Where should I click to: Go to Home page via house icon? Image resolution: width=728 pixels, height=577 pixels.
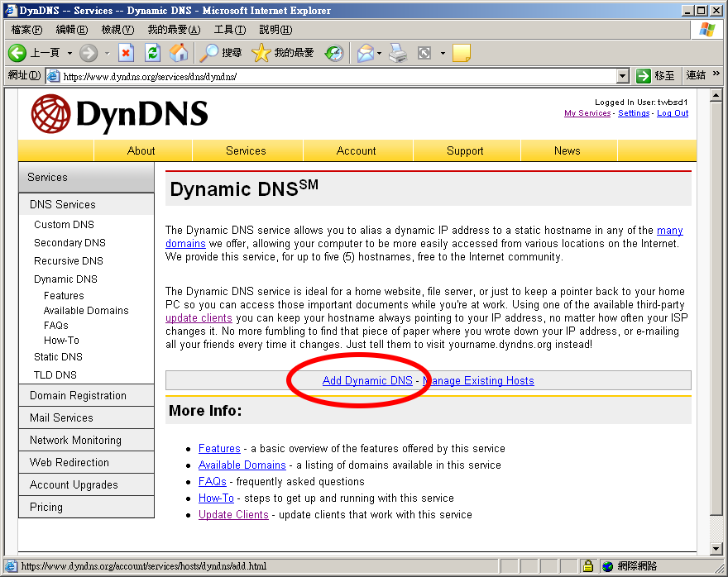178,53
